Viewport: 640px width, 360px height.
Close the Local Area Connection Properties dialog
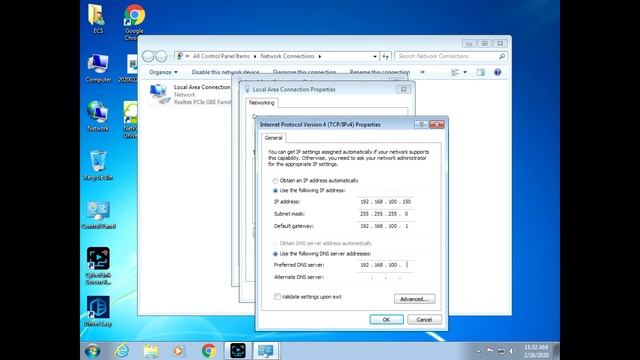403,89
